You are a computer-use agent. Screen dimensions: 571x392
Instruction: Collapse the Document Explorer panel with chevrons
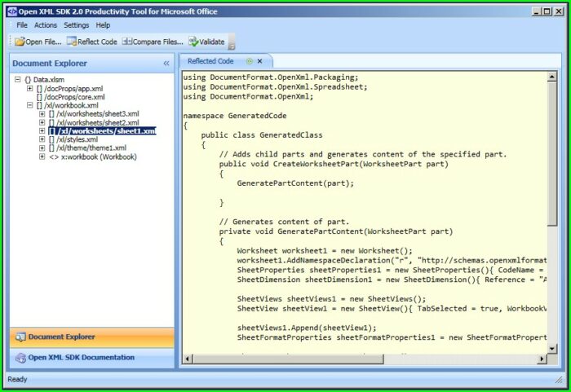(x=166, y=64)
